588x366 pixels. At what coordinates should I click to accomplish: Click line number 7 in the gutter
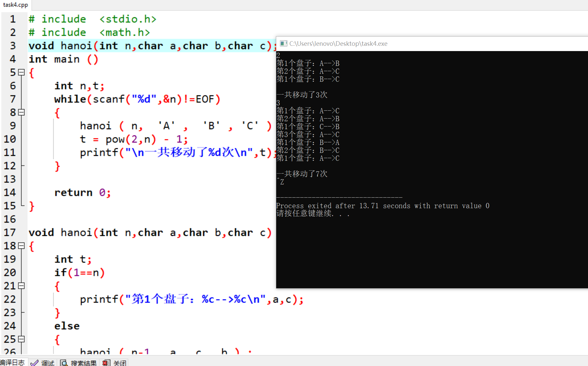[x=13, y=99]
